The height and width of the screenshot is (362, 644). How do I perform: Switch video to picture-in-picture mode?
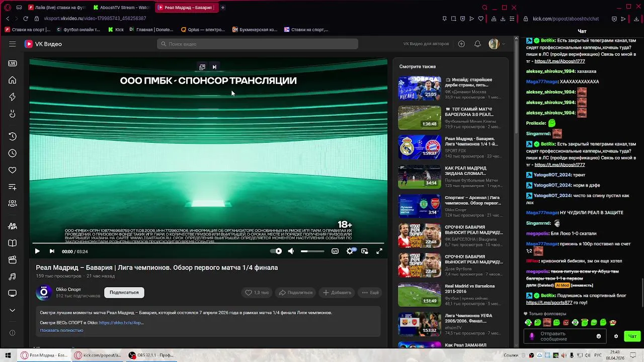[365, 251]
